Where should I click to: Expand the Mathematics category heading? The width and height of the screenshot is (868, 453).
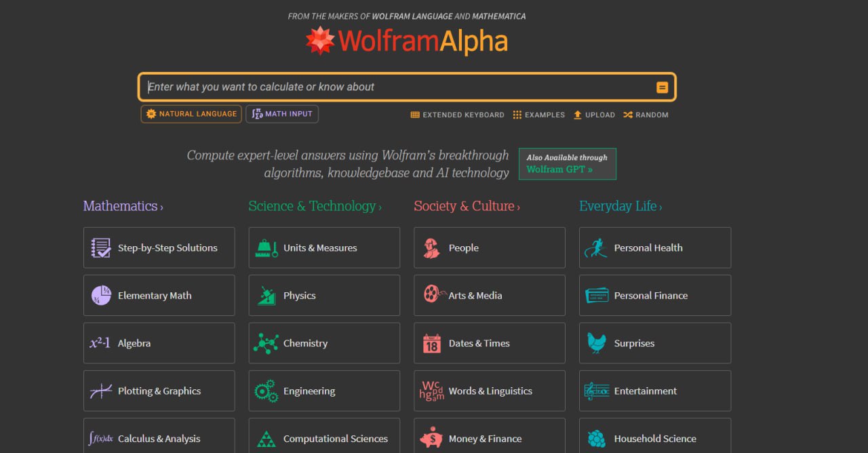123,206
